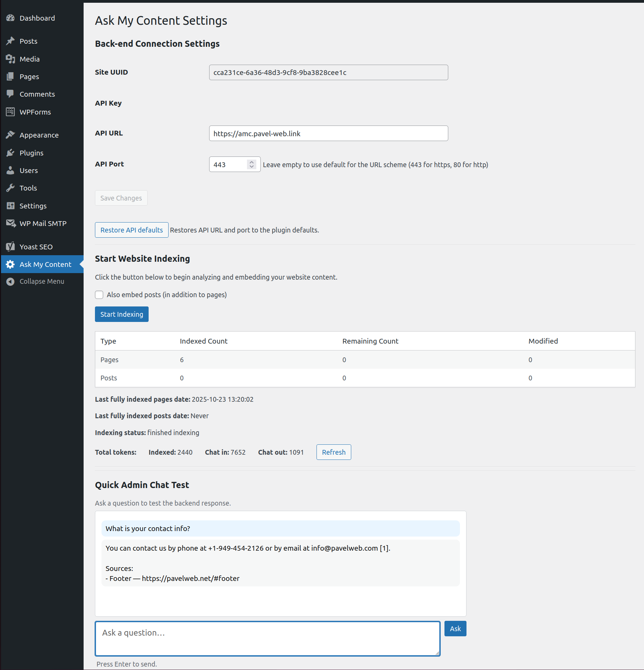Screen dimensions: 644x670
Task: Select the Appearance paintbrush icon
Action: tap(10, 135)
